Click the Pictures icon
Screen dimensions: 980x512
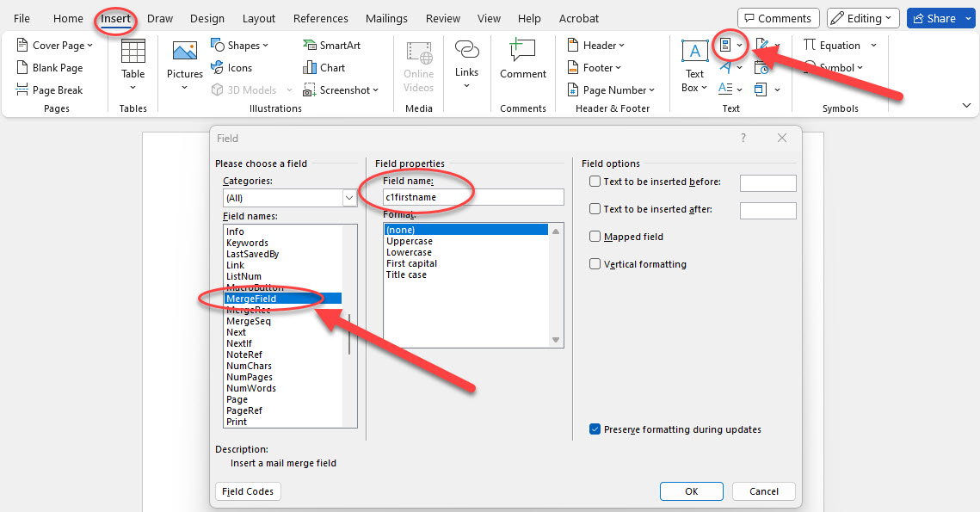[x=185, y=52]
